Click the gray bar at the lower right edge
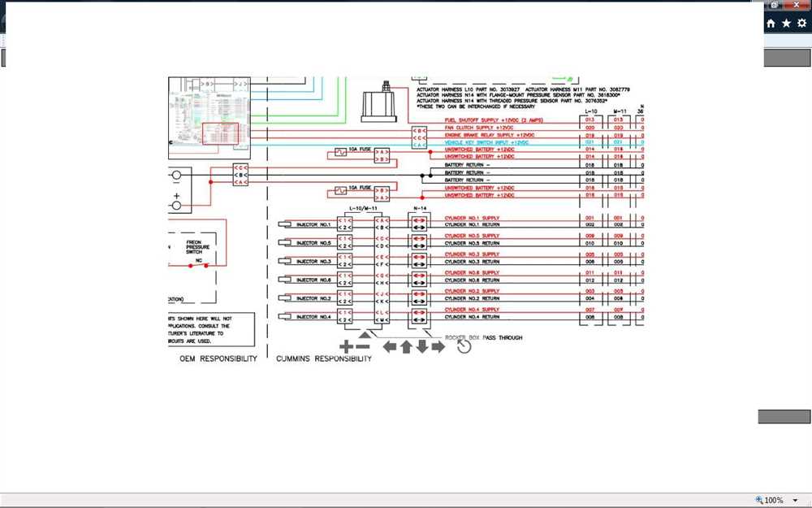The height and width of the screenshot is (508, 812). pyautogui.click(x=784, y=417)
